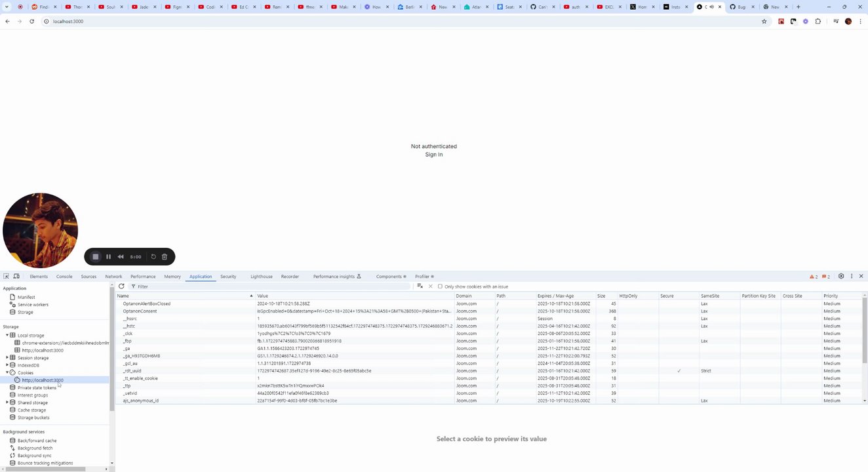Delete the Loom recording with trash icon
The height and width of the screenshot is (472, 868).
pyautogui.click(x=165, y=257)
